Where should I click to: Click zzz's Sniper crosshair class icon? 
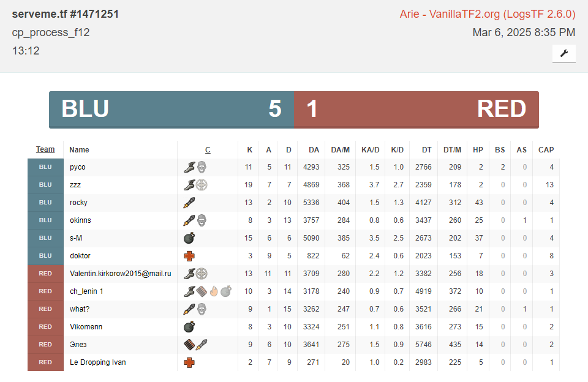point(202,185)
